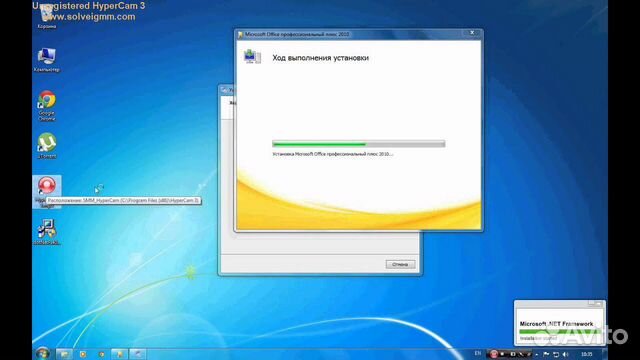Open the Action Center flag icon

[546, 354]
